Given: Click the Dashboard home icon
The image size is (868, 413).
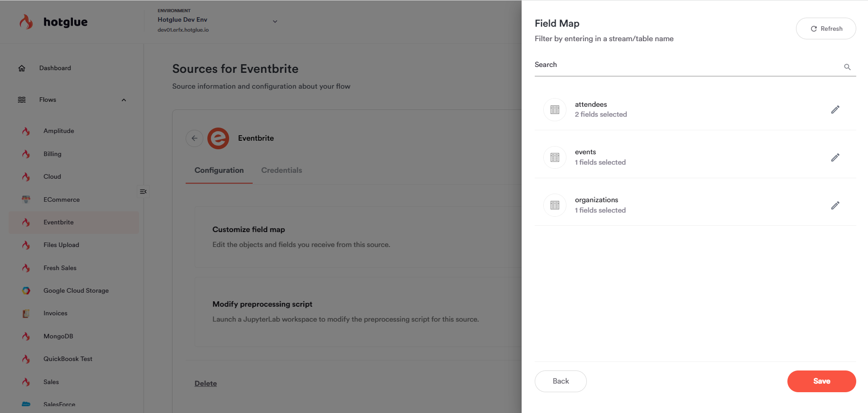Looking at the screenshot, I should coord(22,68).
